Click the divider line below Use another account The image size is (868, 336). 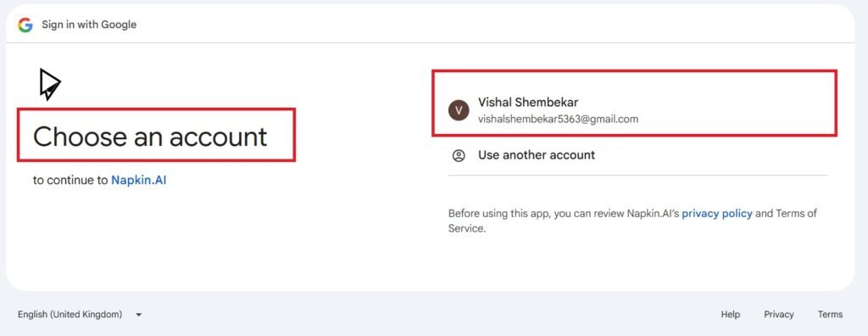637,175
